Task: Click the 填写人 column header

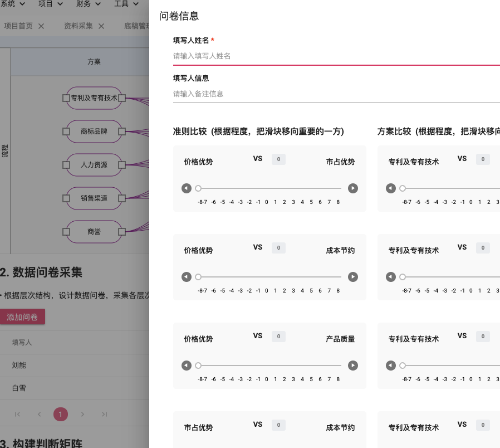Action: point(22,342)
